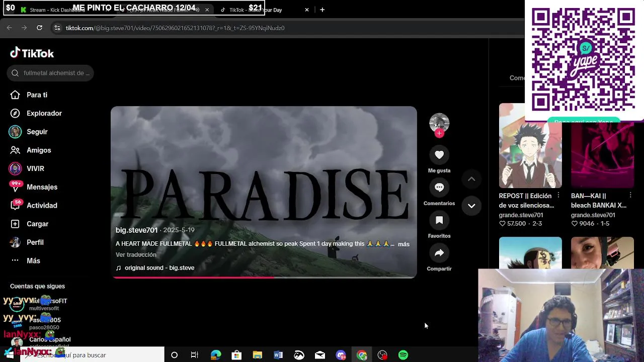Open Mail app from the taskbar

tap(320, 355)
